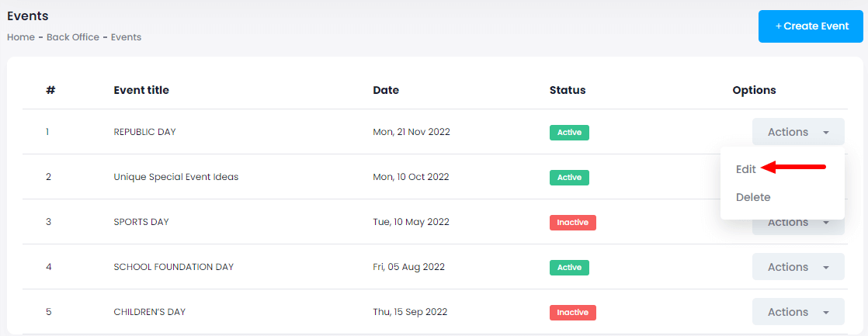The image size is (868, 336).
Task: Open Actions dropdown for CHILDREN'S DAY
Action: coord(797,312)
